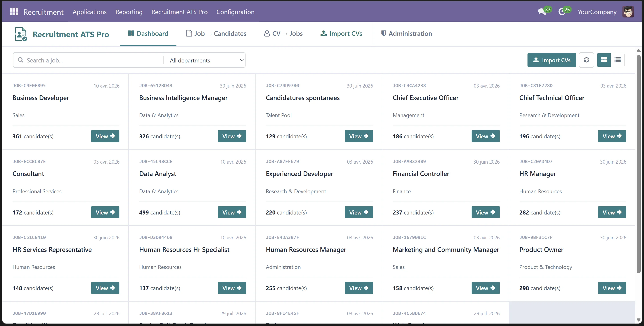Click the Import CVs button in toolbar
This screenshot has height=326, width=644.
point(551,60)
